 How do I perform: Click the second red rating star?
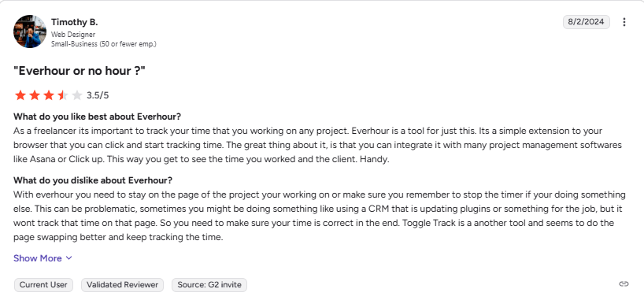click(x=35, y=96)
